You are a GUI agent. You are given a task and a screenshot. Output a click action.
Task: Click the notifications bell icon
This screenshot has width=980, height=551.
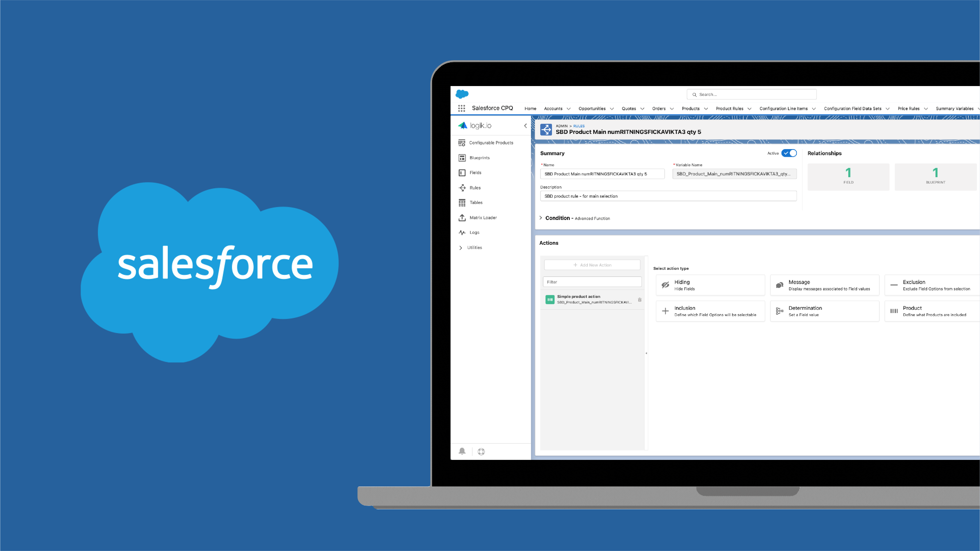click(462, 451)
